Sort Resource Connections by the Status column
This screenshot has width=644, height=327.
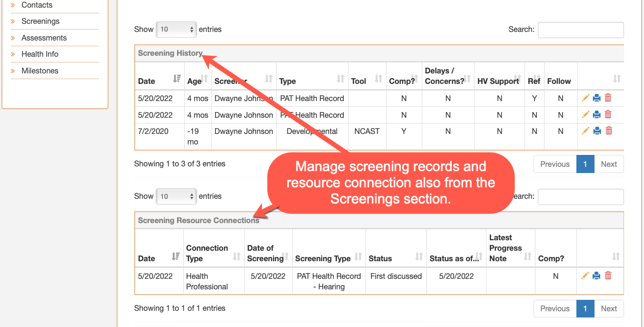pos(396,248)
